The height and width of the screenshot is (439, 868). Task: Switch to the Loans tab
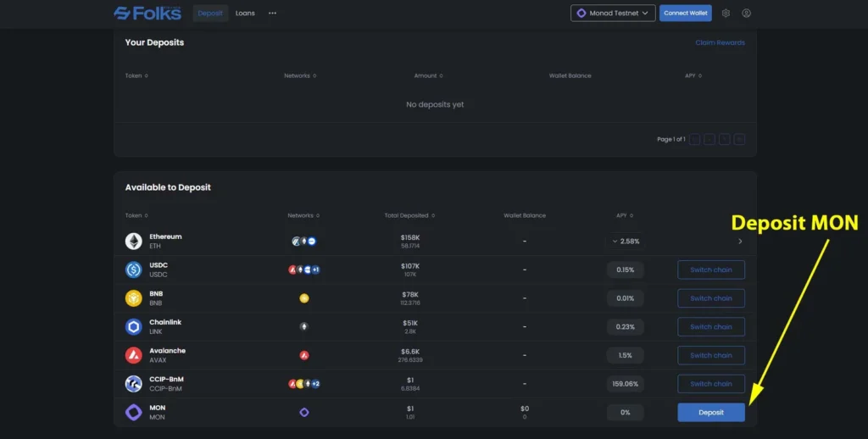245,13
